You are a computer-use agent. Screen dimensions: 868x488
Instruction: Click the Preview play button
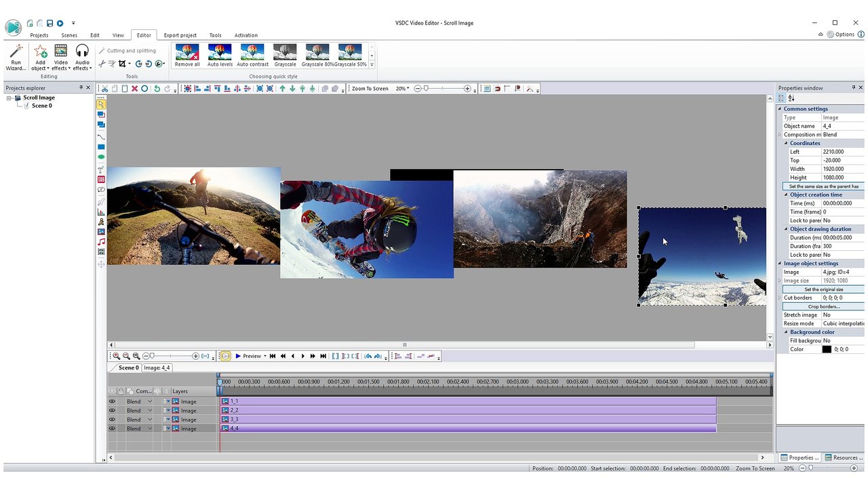click(248, 356)
